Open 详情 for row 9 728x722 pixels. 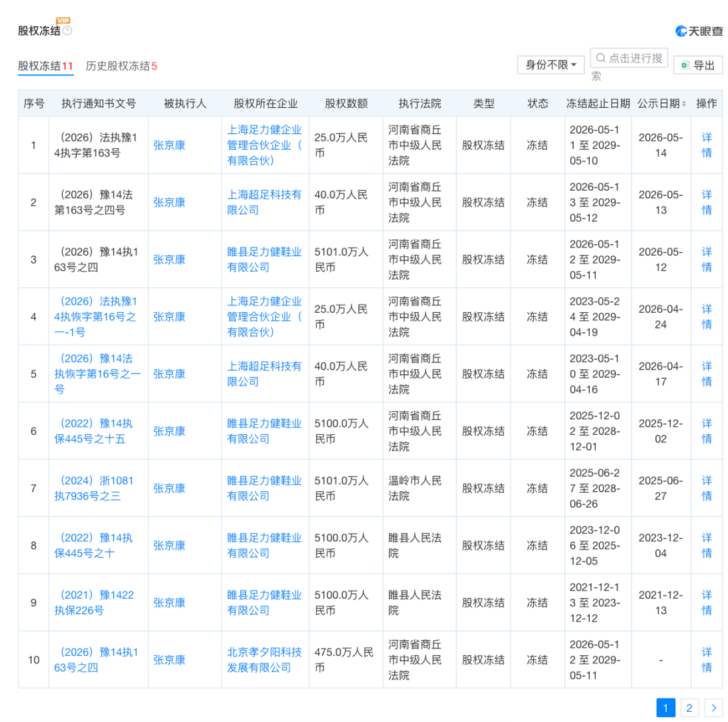coord(706,602)
